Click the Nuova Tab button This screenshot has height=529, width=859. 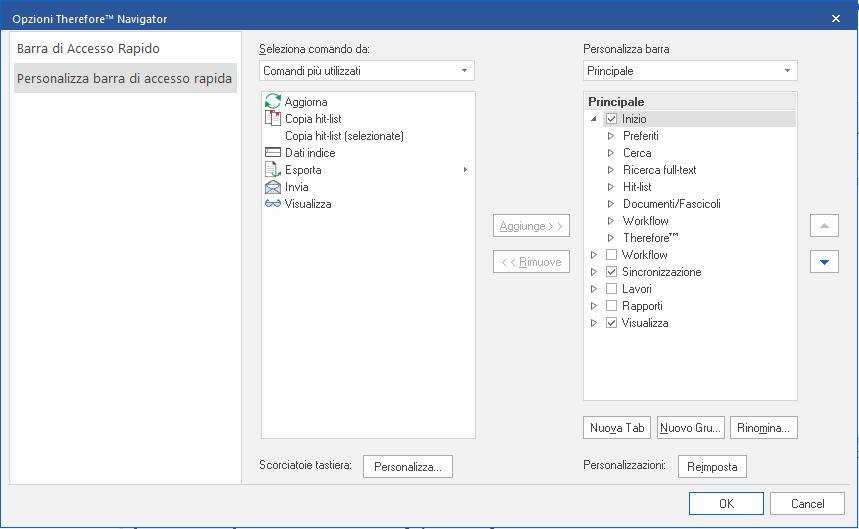click(x=617, y=428)
